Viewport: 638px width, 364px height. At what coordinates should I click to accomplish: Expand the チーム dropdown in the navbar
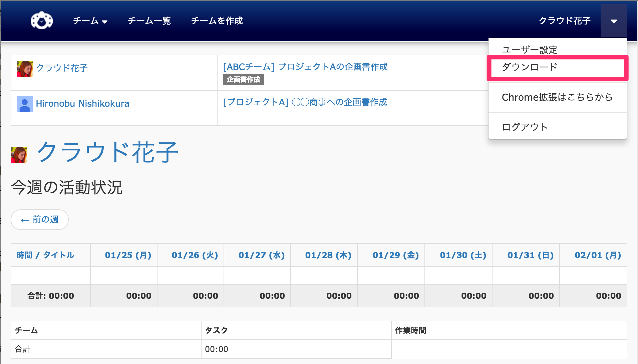click(x=90, y=21)
